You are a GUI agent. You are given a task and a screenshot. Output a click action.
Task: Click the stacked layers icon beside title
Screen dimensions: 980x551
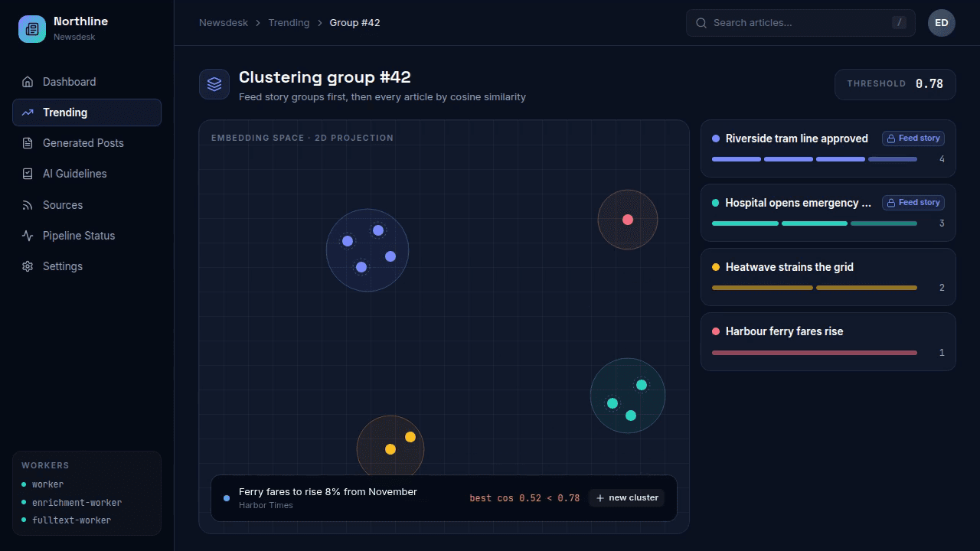214,84
